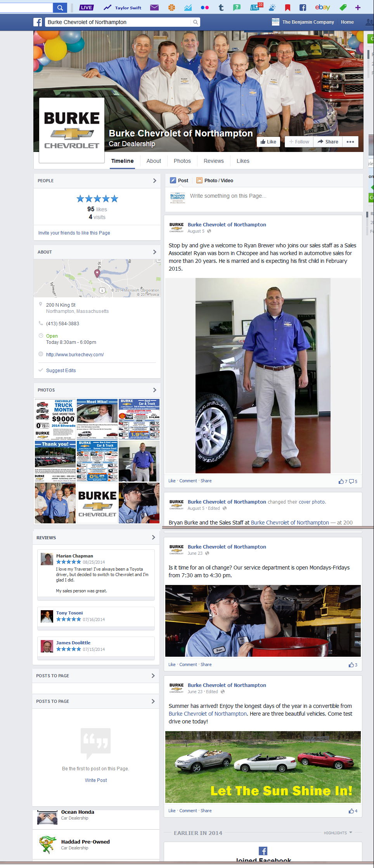Expand the Reviews section arrow
The image size is (374, 868).
[153, 537]
